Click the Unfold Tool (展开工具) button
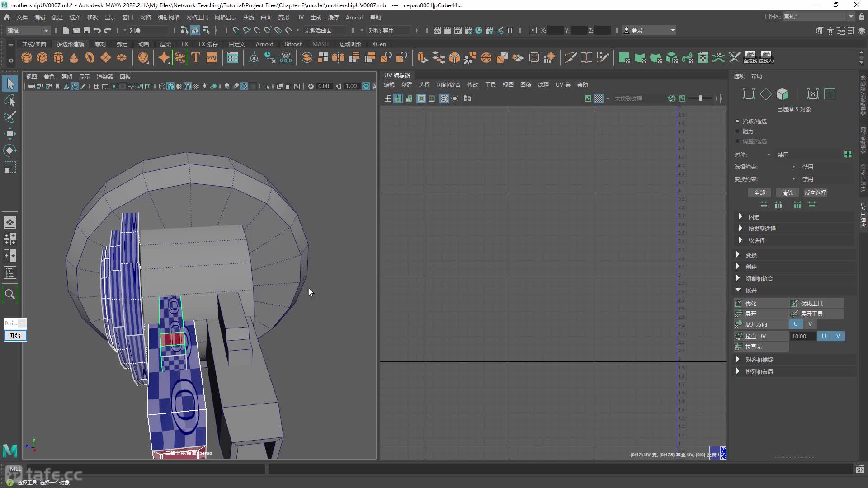Viewport: 868px width, 488px height. pos(816,314)
